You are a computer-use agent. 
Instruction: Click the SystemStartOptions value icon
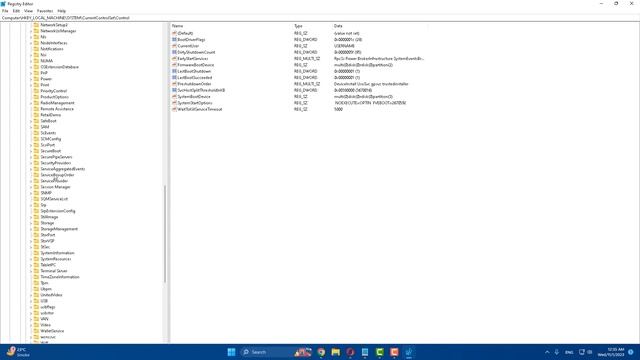click(x=174, y=103)
